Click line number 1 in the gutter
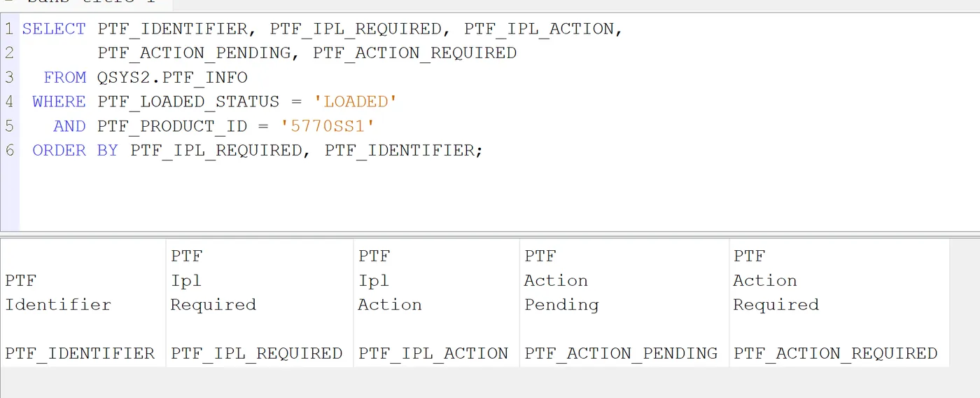Screen dimensions: 980x398 coord(9,29)
